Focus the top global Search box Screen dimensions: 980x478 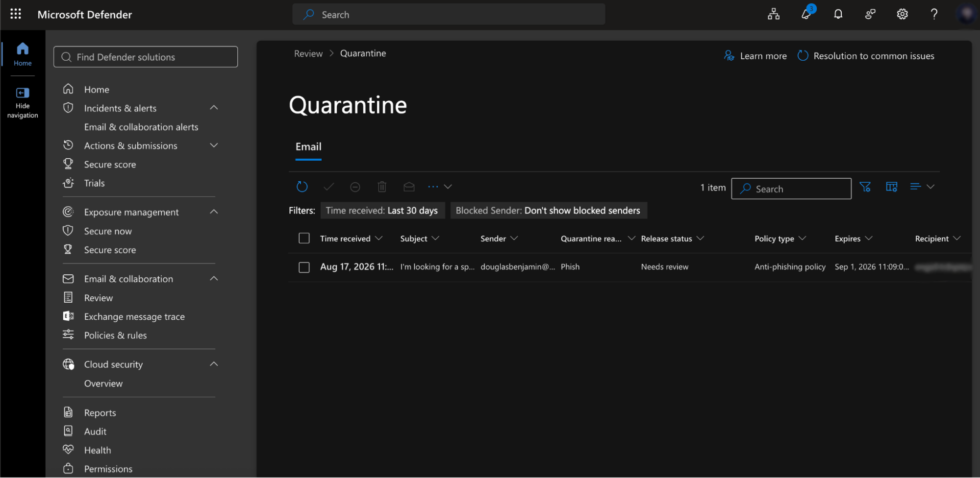(x=449, y=14)
